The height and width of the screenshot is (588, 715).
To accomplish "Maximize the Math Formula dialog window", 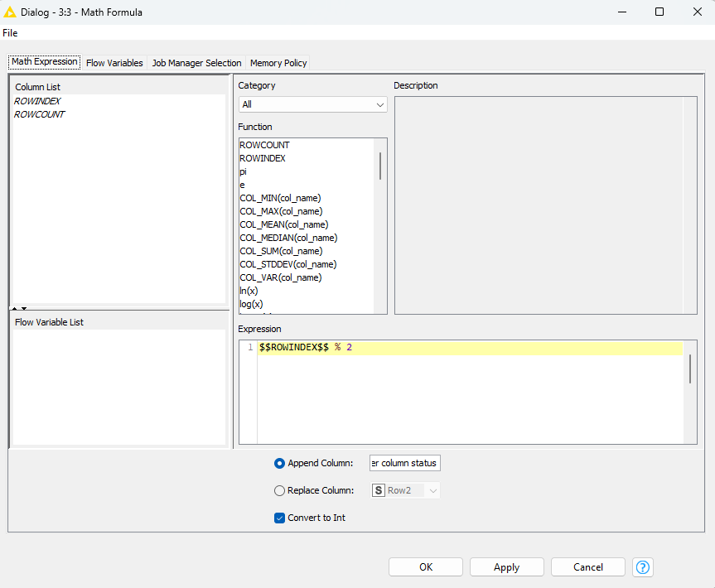I will coord(659,12).
